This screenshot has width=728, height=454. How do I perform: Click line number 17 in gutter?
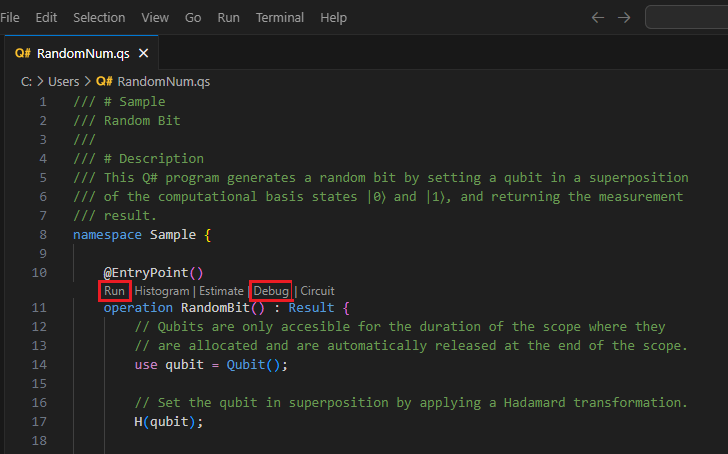(39, 422)
